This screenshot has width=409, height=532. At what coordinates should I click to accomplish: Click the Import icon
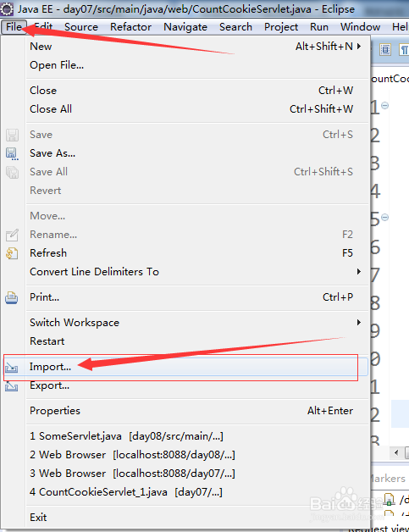tap(12, 367)
